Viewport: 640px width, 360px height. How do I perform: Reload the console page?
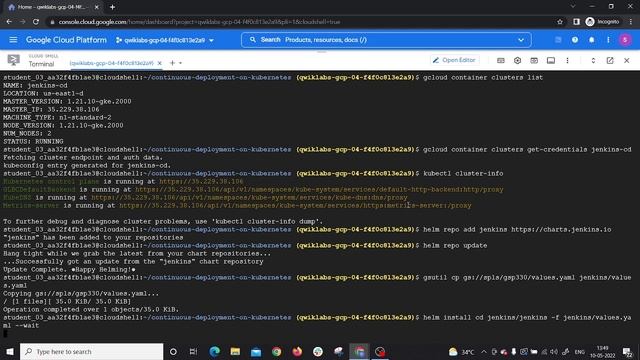pyautogui.click(x=36, y=22)
